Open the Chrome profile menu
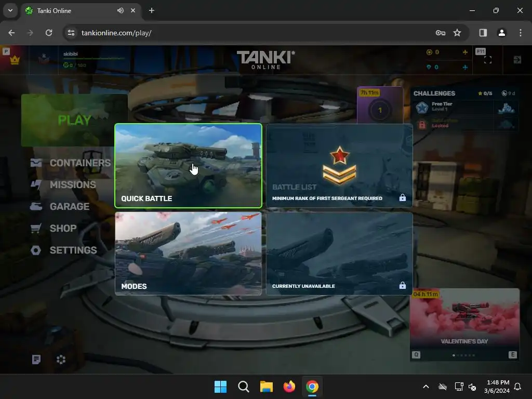This screenshot has height=399, width=532. point(501,33)
